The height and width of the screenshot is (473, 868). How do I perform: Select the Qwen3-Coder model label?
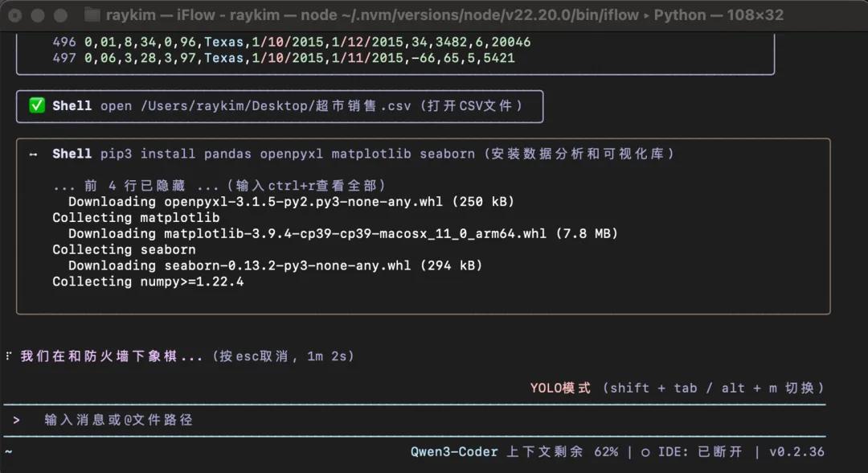pyautogui.click(x=456, y=451)
